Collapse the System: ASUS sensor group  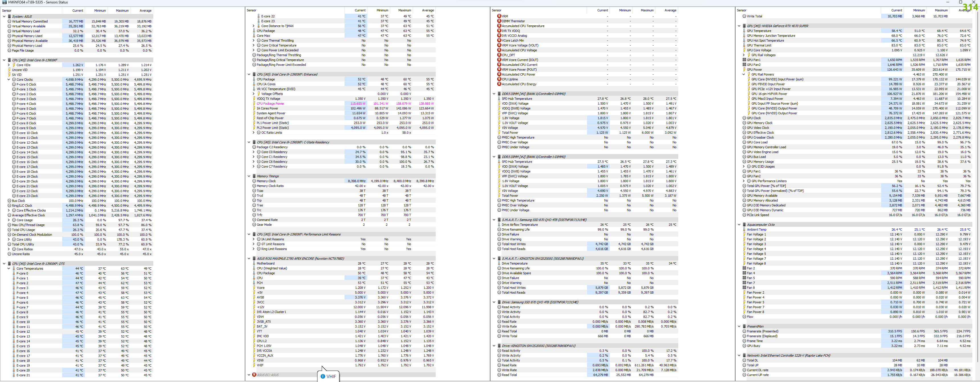[x=4, y=16]
